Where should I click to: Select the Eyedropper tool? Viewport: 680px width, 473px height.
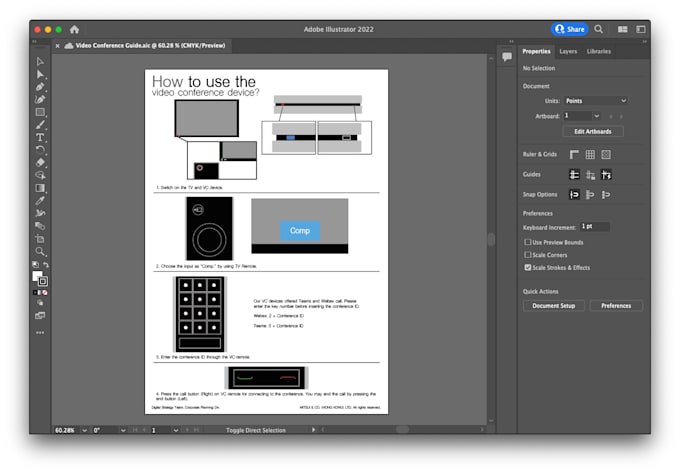coord(40,200)
